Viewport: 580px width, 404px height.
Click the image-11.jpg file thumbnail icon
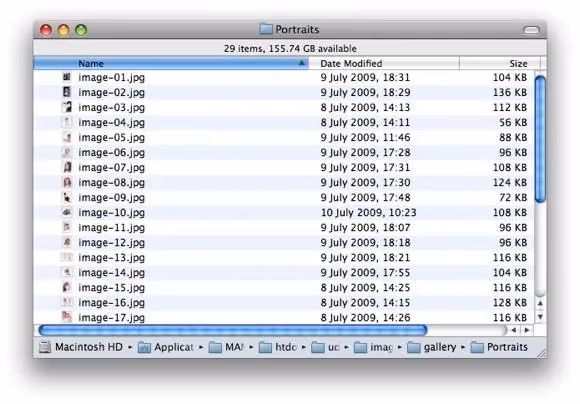[67, 227]
